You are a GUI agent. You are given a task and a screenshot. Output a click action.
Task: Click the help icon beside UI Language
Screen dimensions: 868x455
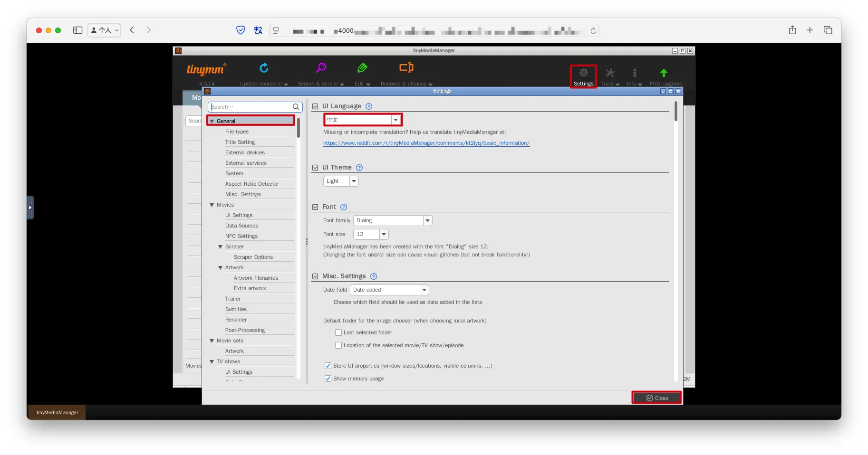click(x=369, y=106)
